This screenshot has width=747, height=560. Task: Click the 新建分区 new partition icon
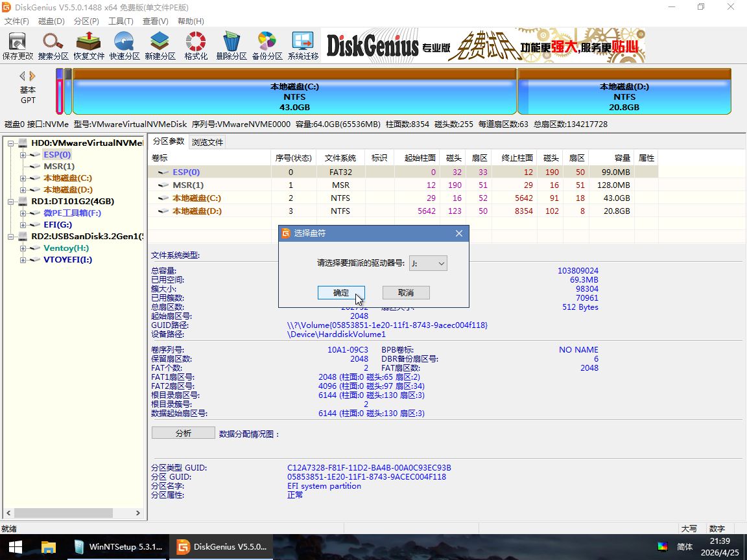(x=160, y=46)
